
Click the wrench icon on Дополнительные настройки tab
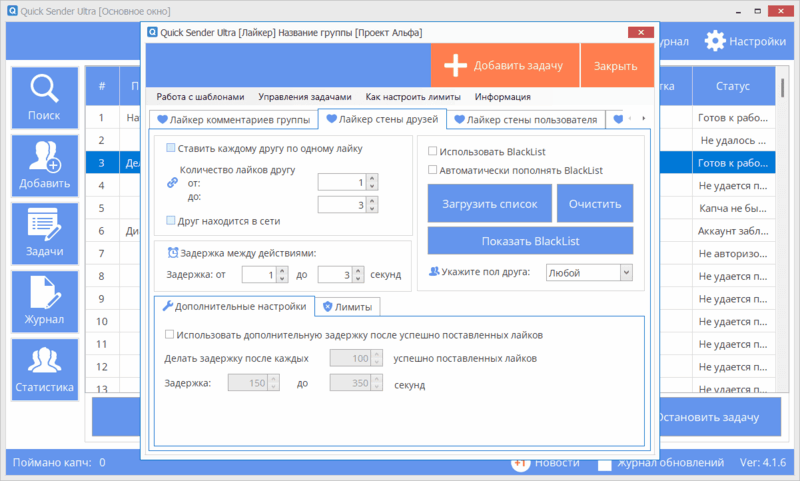(167, 306)
